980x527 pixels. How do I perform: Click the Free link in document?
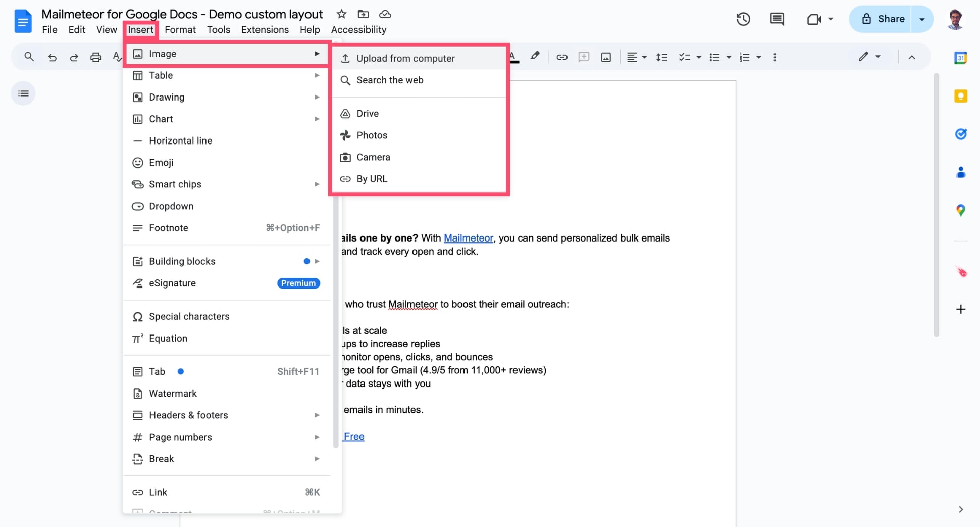coord(354,436)
